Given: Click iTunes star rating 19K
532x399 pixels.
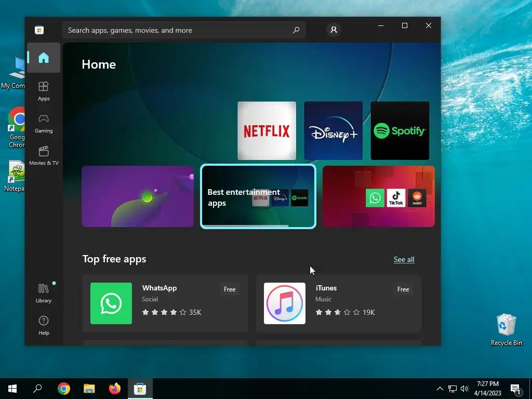Looking at the screenshot, I should 345,312.
